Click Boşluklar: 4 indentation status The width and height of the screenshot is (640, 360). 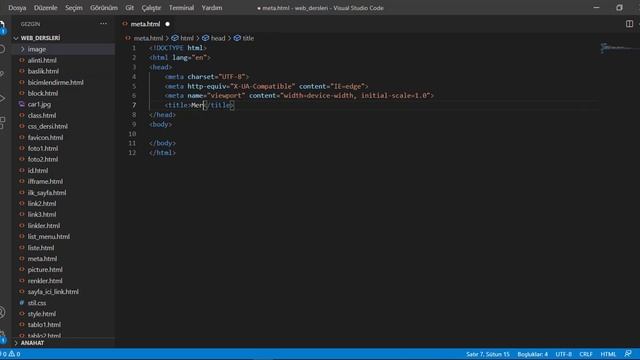pos(532,354)
